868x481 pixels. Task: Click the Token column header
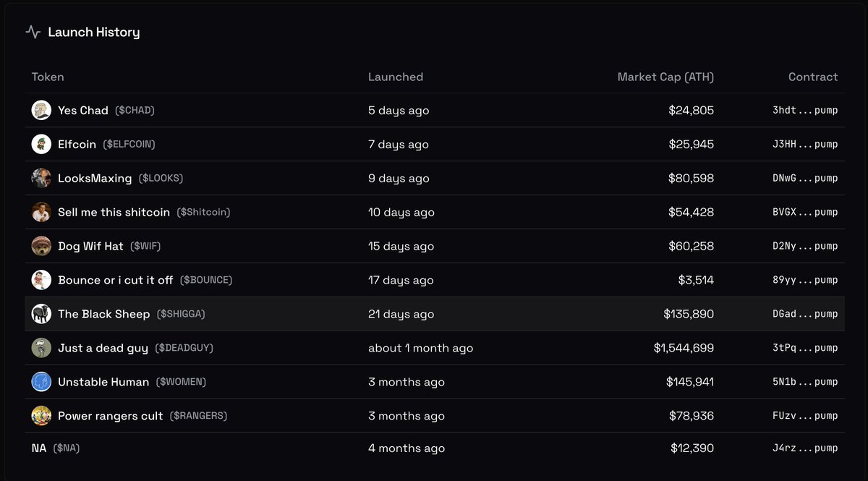pos(48,77)
